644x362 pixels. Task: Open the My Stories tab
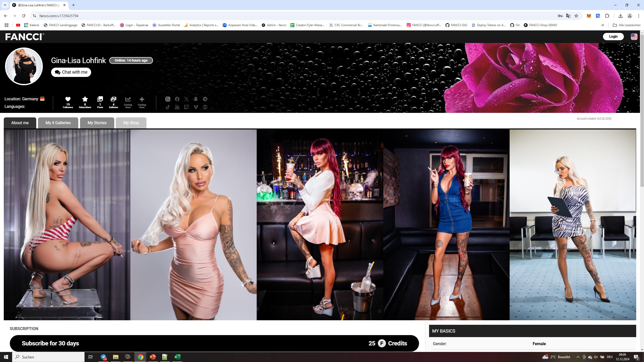click(97, 123)
